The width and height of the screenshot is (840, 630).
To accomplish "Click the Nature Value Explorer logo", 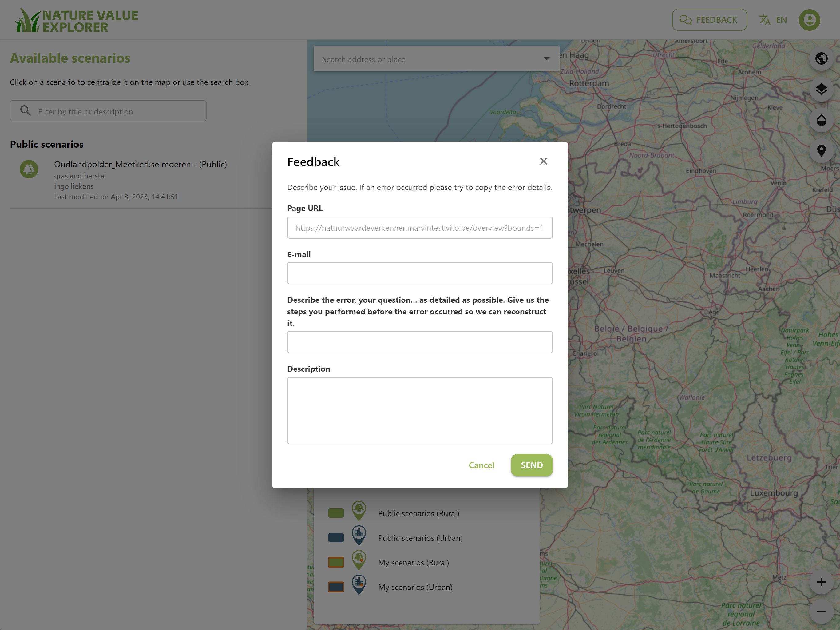I will (x=76, y=21).
